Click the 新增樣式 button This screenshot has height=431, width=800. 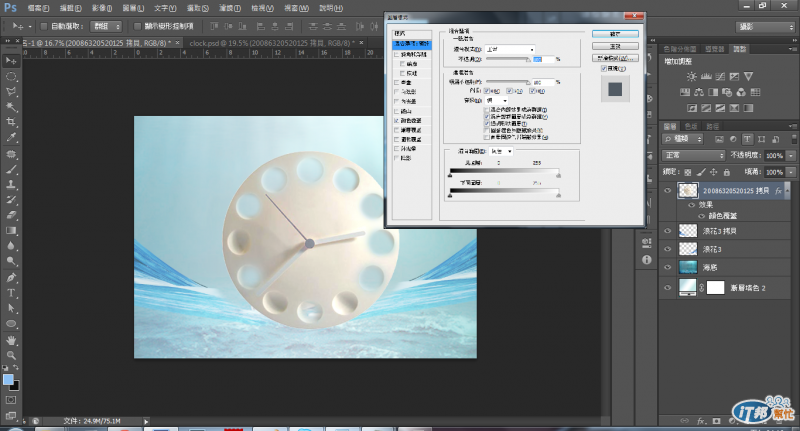coord(615,58)
